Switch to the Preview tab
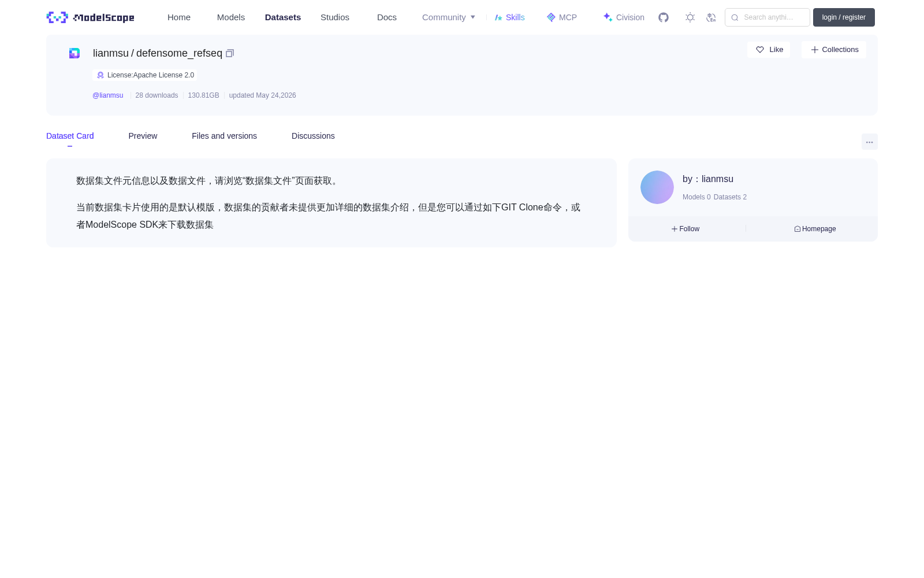This screenshot has height=578, width=924. click(x=143, y=136)
